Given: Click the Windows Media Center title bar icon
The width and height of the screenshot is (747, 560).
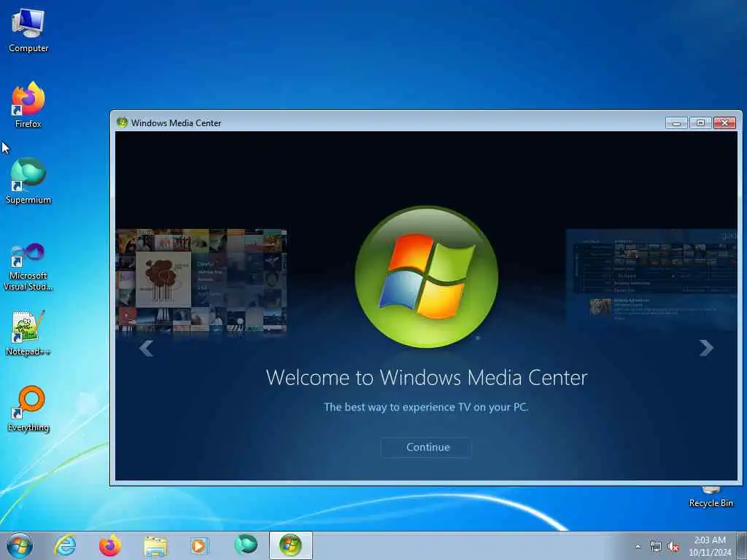Looking at the screenshot, I should click(x=122, y=122).
